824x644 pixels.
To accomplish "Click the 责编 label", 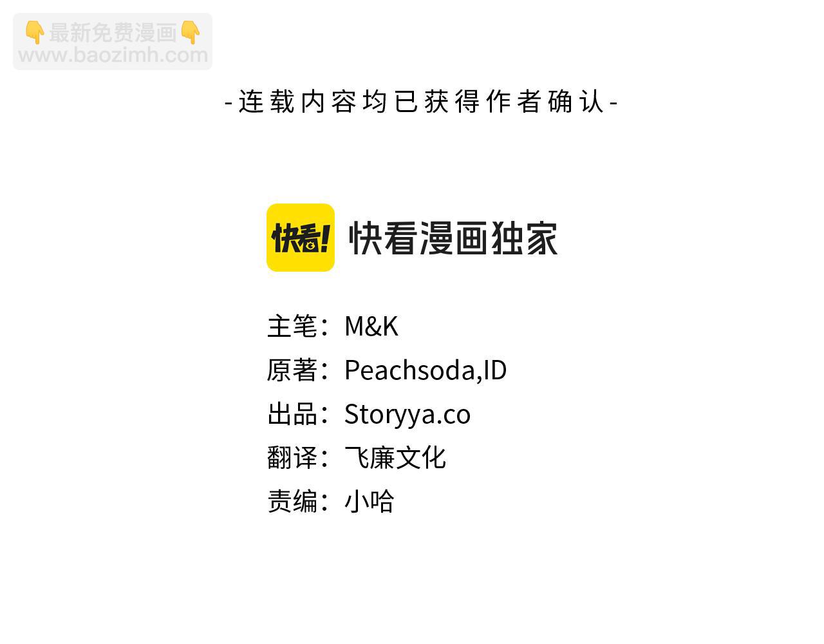I will [x=293, y=501].
